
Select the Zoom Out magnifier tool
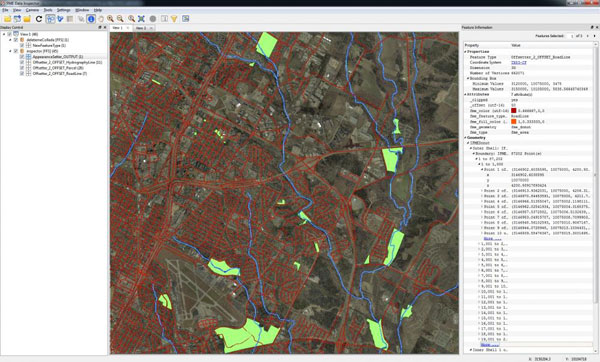pos(120,19)
